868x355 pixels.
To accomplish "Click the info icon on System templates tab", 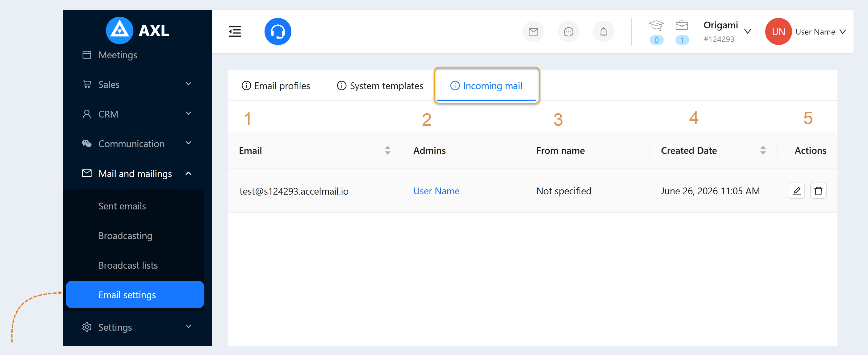I will tap(341, 85).
